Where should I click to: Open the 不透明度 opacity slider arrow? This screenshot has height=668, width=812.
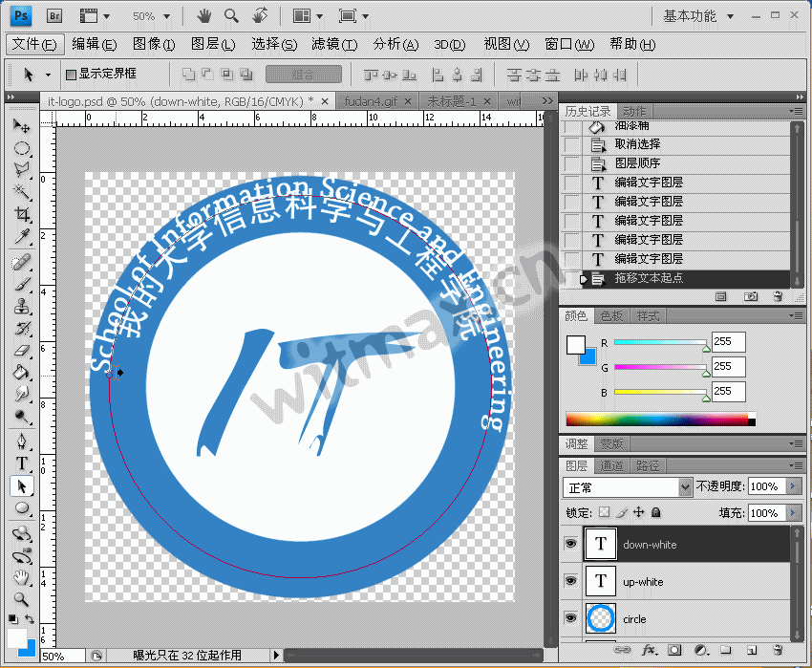click(x=793, y=486)
